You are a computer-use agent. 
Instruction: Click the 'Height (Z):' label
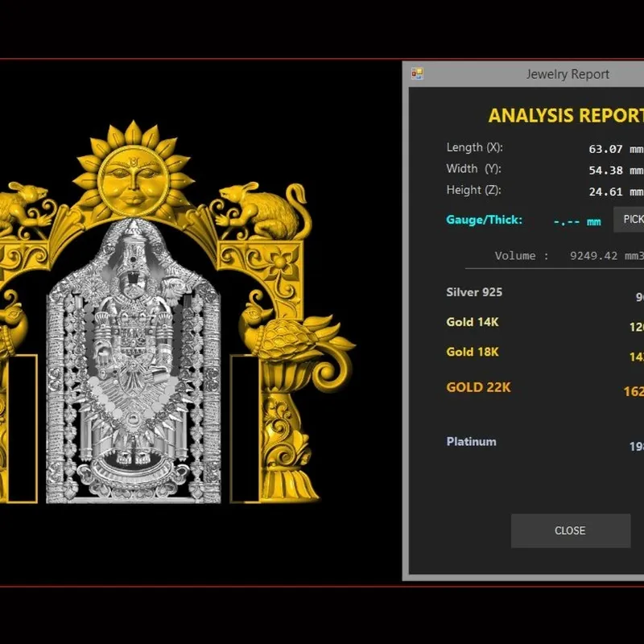click(473, 190)
